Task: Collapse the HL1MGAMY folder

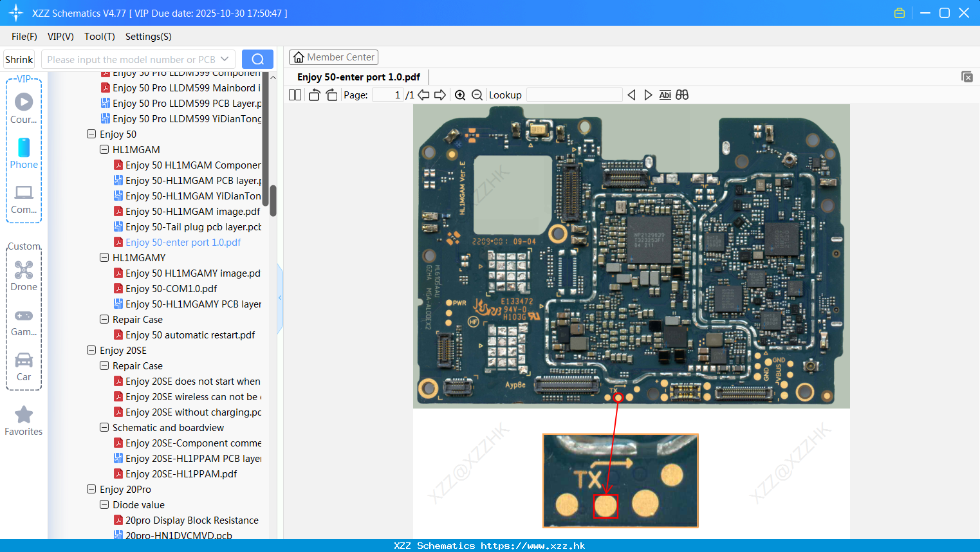Action: click(x=104, y=257)
